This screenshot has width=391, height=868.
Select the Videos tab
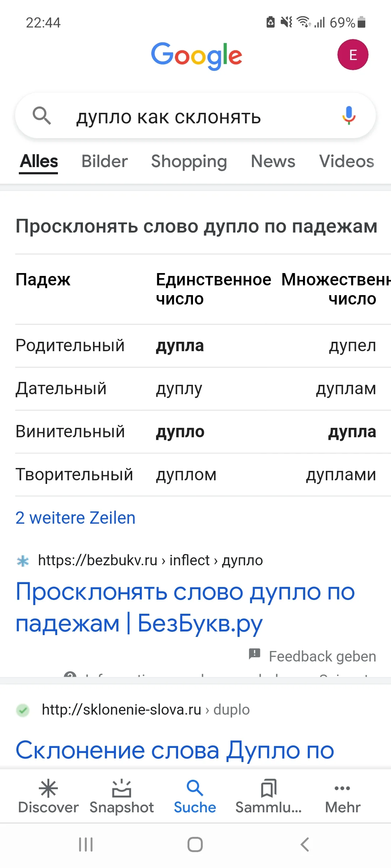(x=346, y=162)
